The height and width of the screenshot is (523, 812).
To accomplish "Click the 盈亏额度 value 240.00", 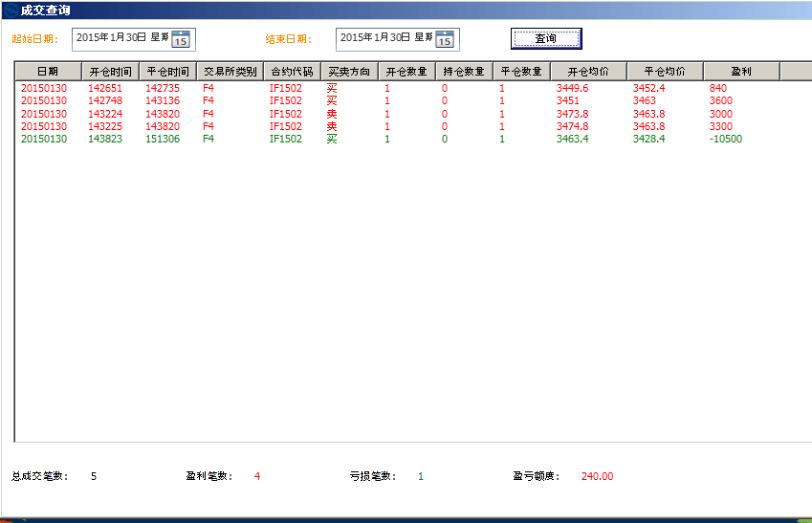I will 597,476.
